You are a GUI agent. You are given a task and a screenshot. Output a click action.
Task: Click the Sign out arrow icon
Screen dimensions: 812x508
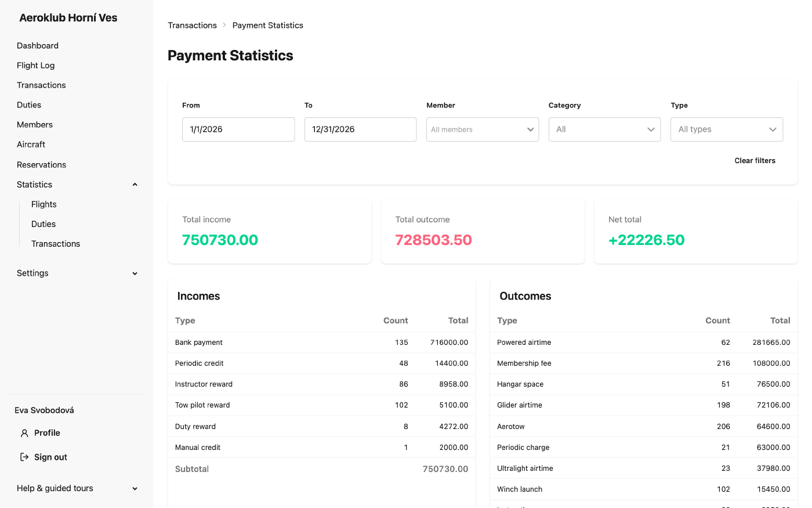click(x=24, y=457)
